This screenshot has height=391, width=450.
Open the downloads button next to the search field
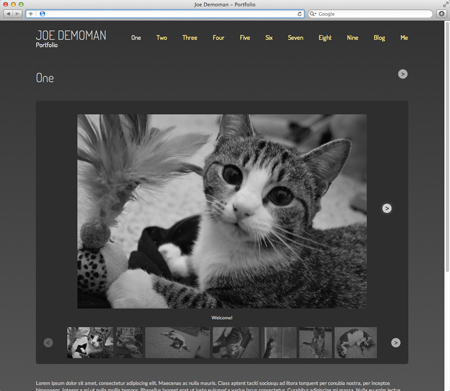click(441, 14)
